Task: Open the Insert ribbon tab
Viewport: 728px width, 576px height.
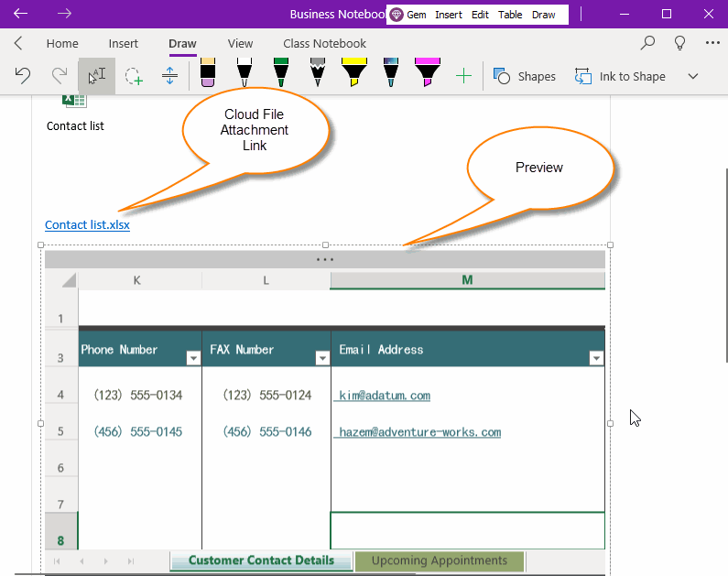Action: [123, 44]
